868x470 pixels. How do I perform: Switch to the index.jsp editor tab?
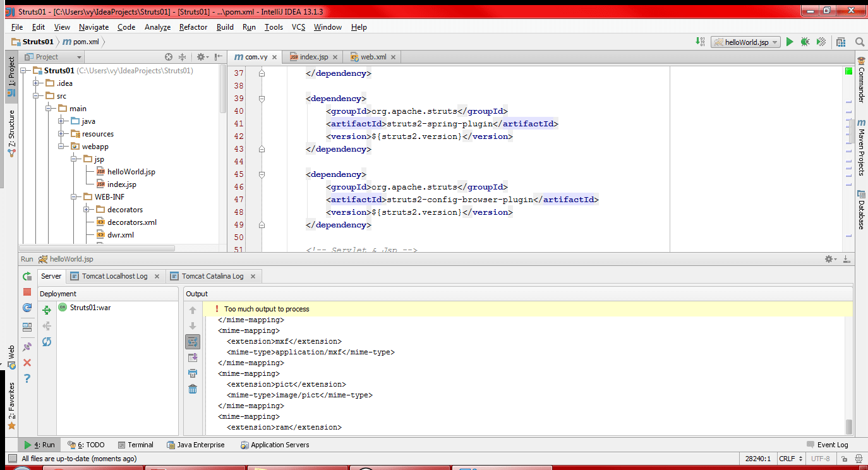(315, 57)
